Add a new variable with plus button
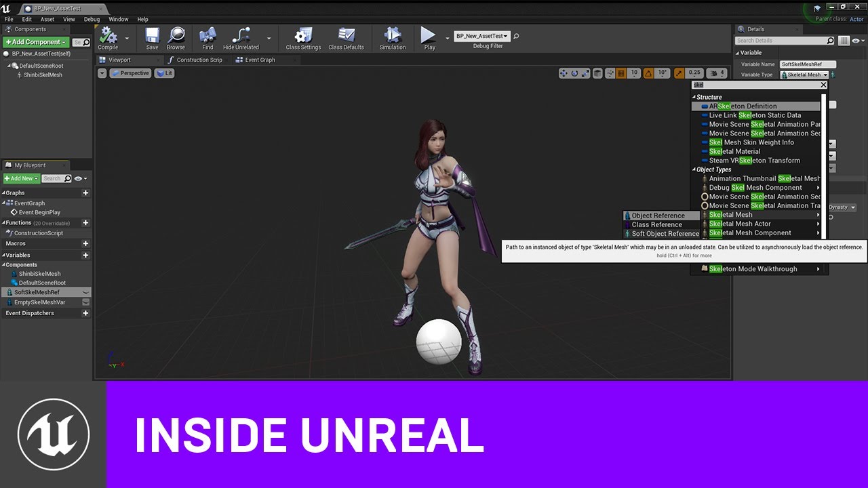The width and height of the screenshot is (868, 488). pos(85,256)
